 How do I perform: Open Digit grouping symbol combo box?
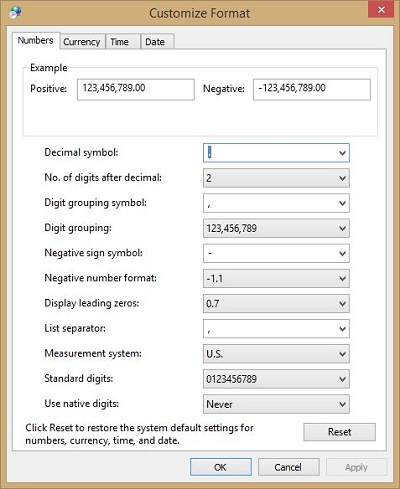point(276,203)
